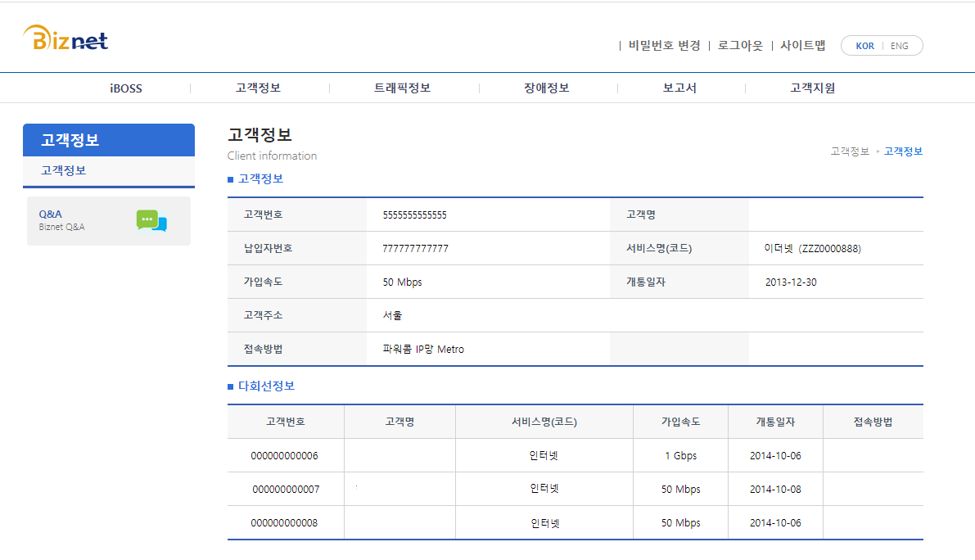Open the iBOSS menu
The image size is (975, 560).
(x=126, y=88)
